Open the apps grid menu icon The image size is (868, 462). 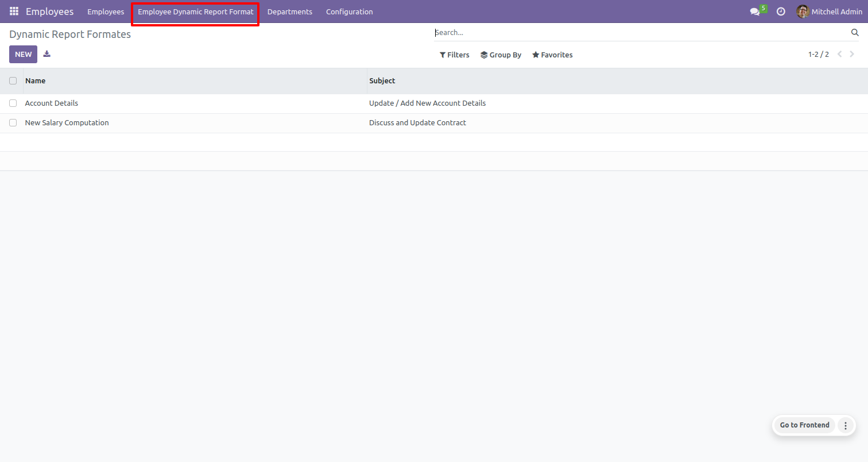coord(14,11)
